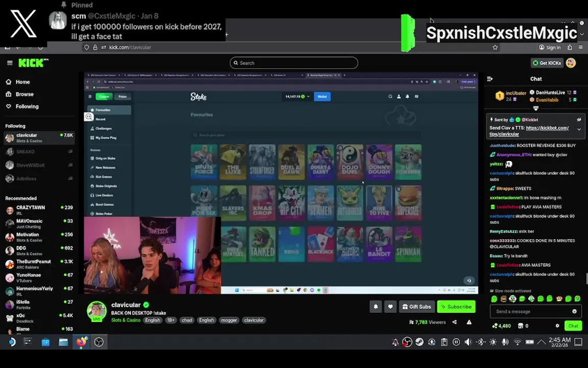Open the chat settings gear
This screenshot has height=368, width=588.
tap(557, 326)
